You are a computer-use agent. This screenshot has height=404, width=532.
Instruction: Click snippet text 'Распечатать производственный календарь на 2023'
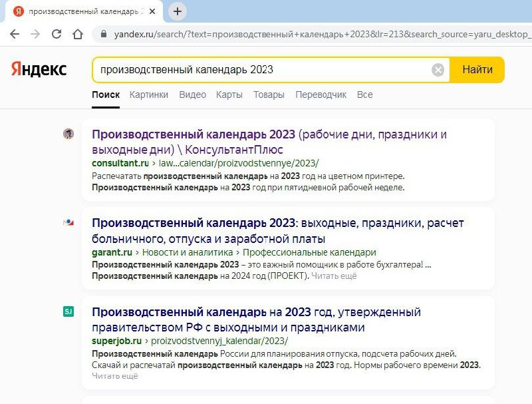pyautogui.click(x=196, y=176)
